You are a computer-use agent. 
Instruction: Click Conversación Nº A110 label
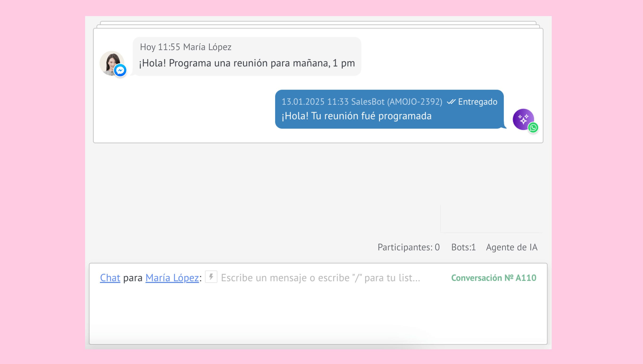494,278
